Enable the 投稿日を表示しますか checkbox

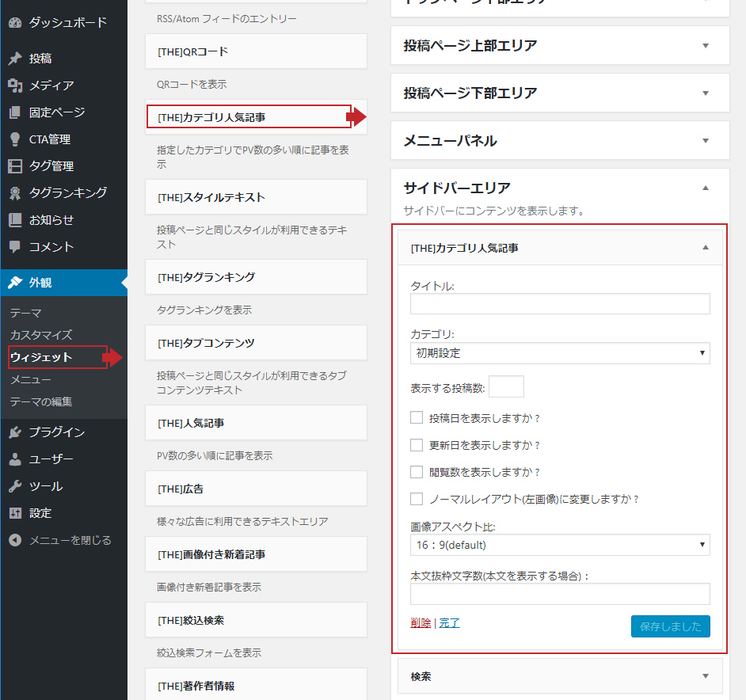click(x=417, y=418)
